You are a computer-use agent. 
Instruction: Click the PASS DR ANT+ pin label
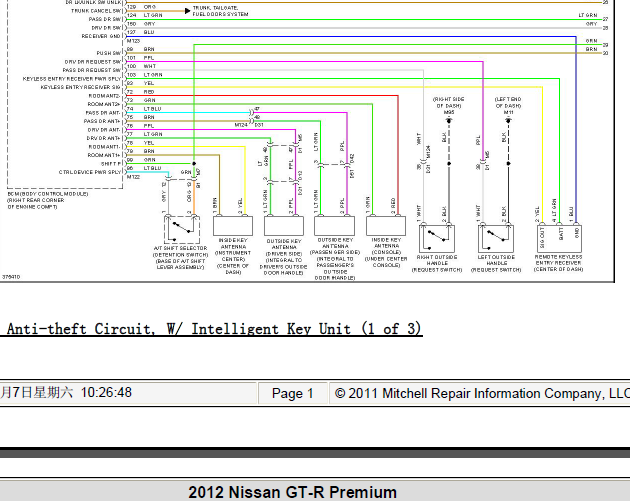click(102, 121)
